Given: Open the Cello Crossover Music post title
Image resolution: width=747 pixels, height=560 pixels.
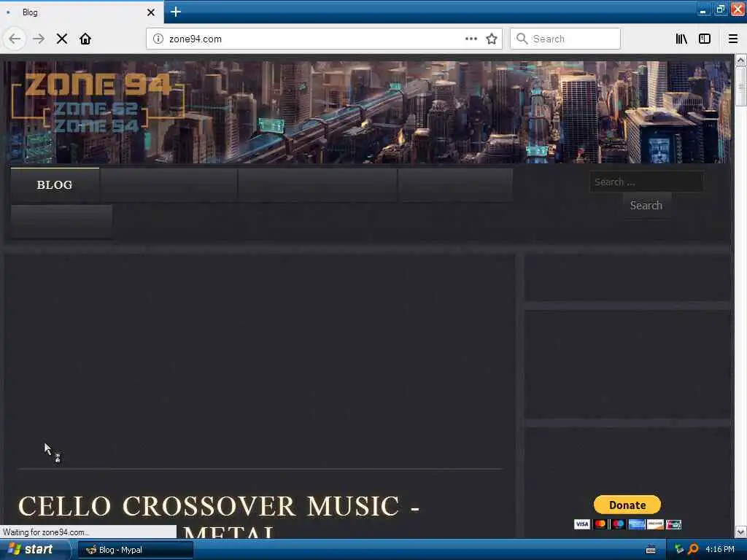Looking at the screenshot, I should tap(219, 517).
